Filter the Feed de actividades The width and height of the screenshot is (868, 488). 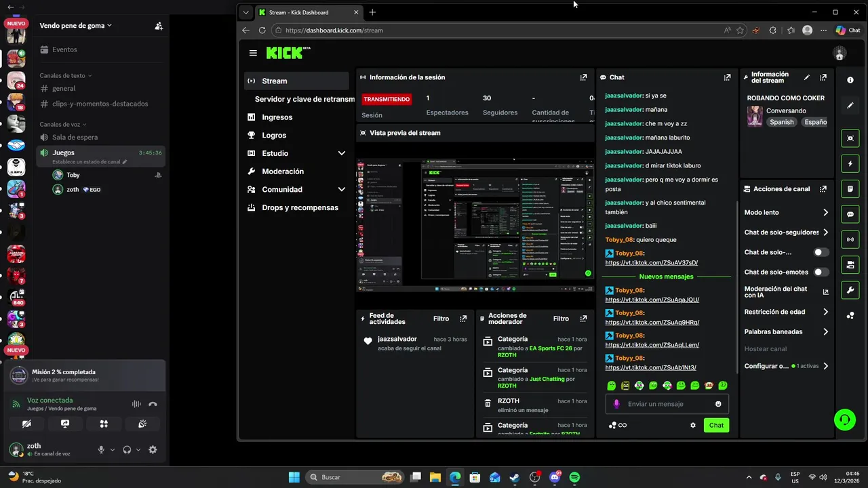click(x=441, y=319)
